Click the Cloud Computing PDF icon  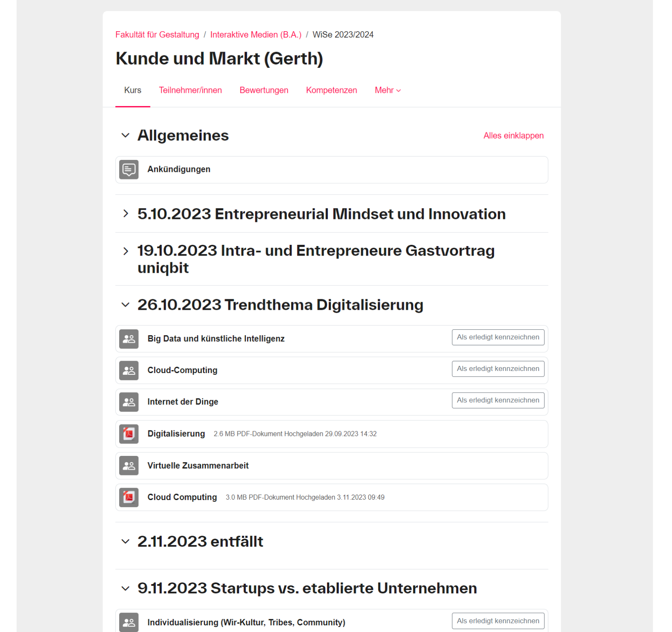129,498
